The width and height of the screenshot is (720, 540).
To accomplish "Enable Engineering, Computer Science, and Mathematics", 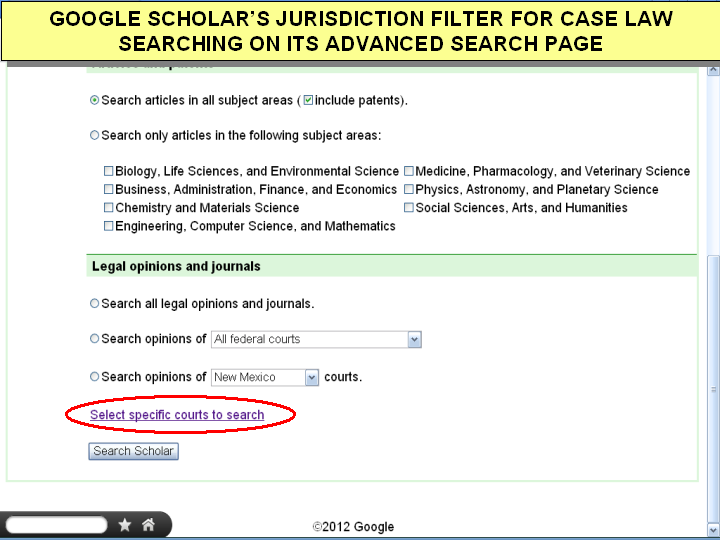I will coord(108,226).
